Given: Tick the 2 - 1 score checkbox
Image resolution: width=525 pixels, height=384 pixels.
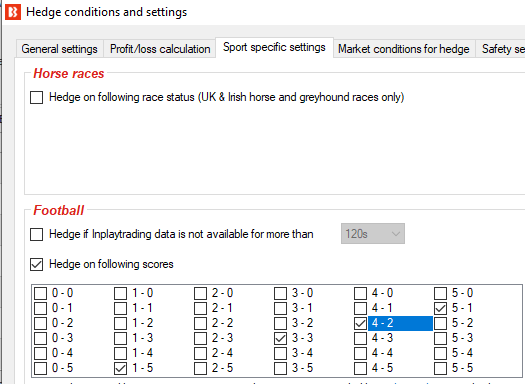Looking at the screenshot, I should (x=200, y=308).
